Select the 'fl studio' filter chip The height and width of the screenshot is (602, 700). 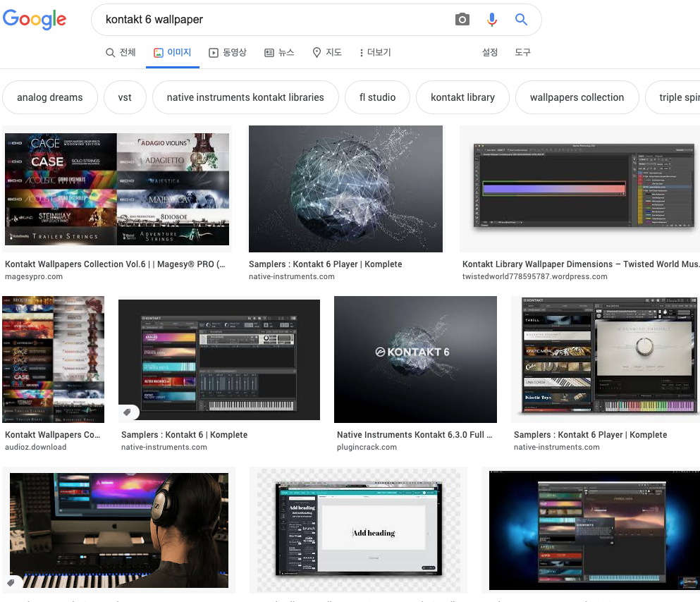pyautogui.click(x=377, y=97)
